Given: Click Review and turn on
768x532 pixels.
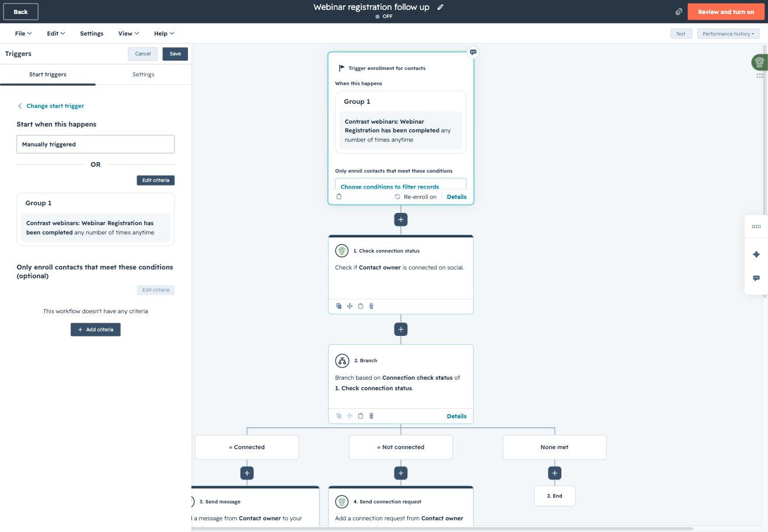Looking at the screenshot, I should [726, 12].
